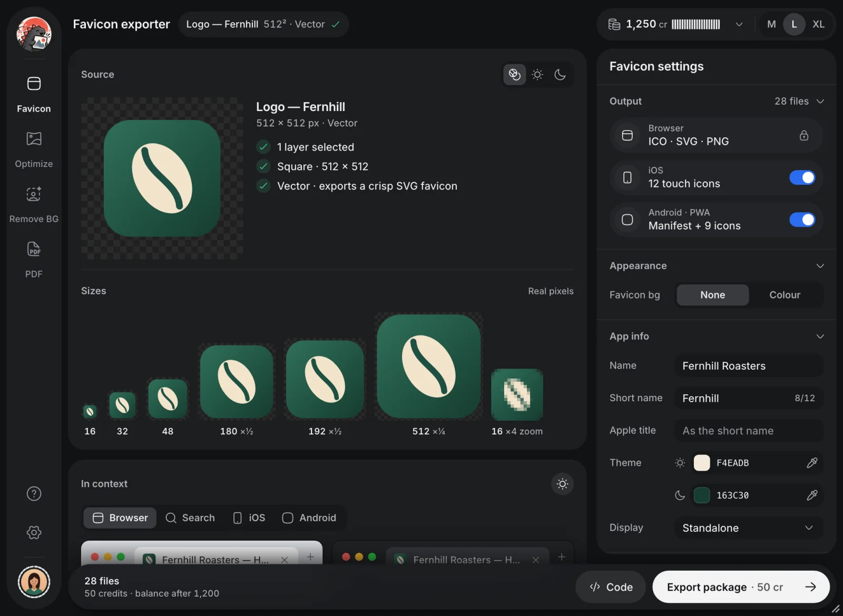This screenshot has height=616, width=843.
Task: Collapse the Output 28 files section
Action: (820, 101)
